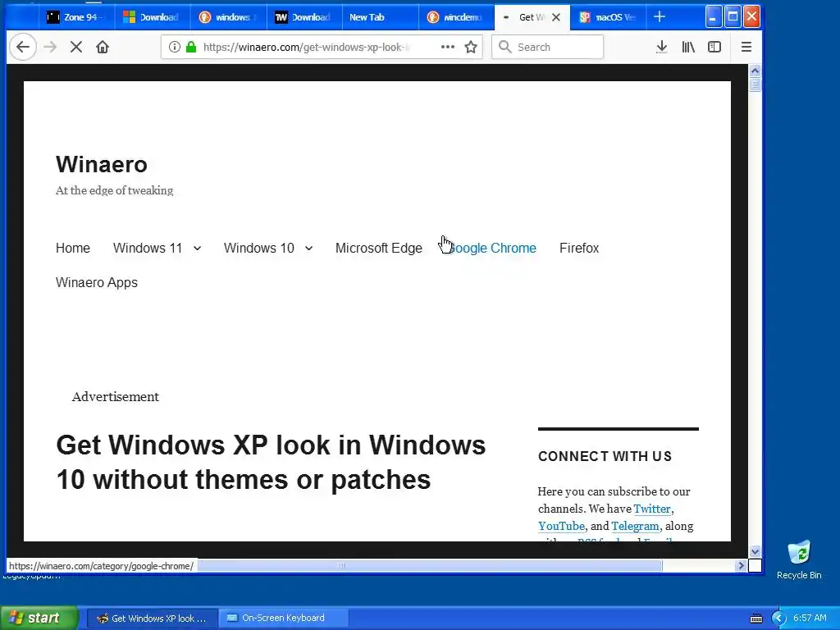
Task: Expand the Windows 11 submenu chevron
Action: [x=197, y=248]
